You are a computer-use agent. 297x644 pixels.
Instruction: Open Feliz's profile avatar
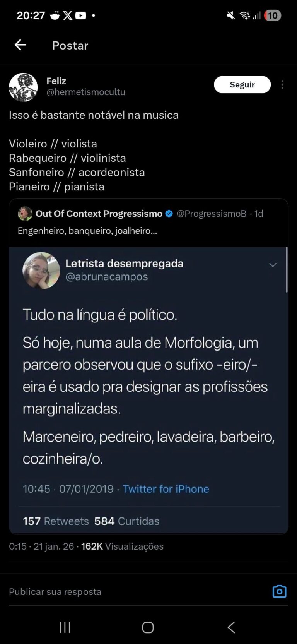(x=23, y=87)
